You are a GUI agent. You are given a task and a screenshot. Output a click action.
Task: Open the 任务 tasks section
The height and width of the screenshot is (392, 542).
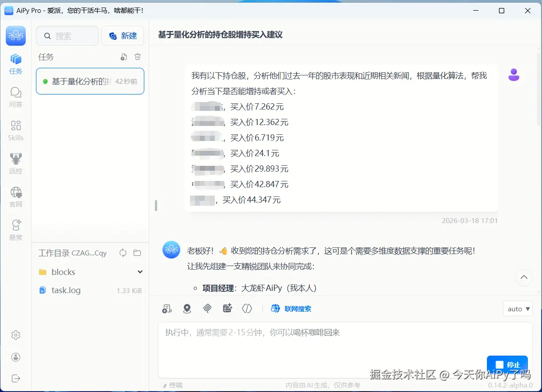(x=16, y=64)
